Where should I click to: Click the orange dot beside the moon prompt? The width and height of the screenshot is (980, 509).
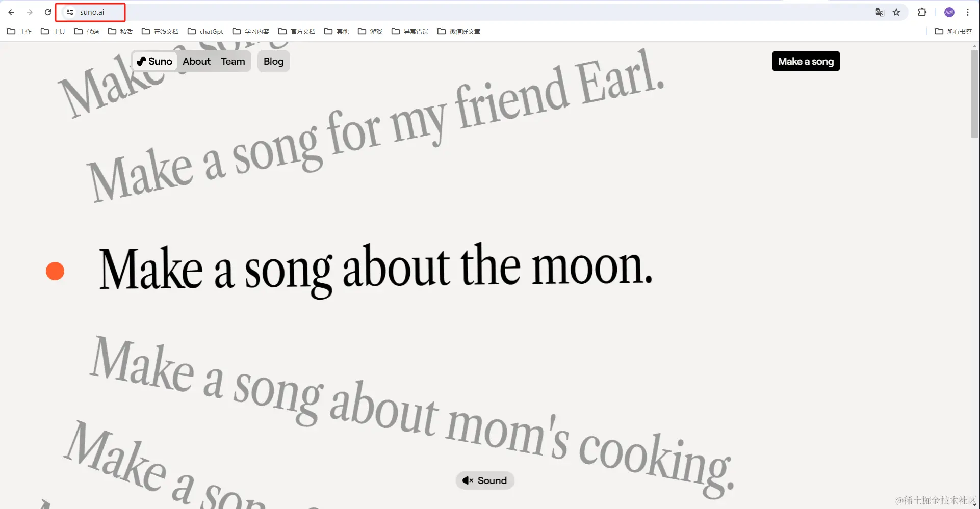(x=55, y=271)
